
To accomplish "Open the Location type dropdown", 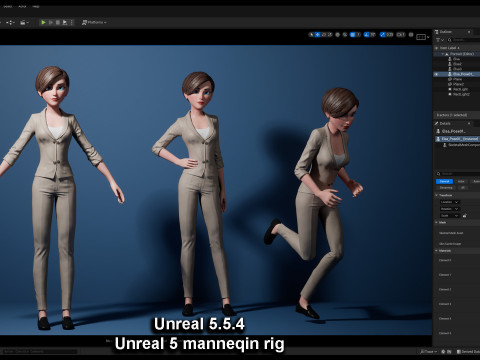I will (450, 202).
